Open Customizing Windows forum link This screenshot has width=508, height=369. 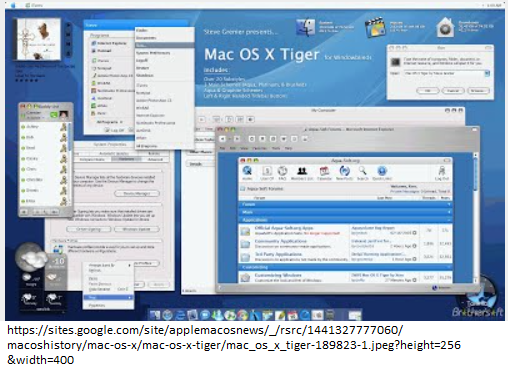click(278, 275)
